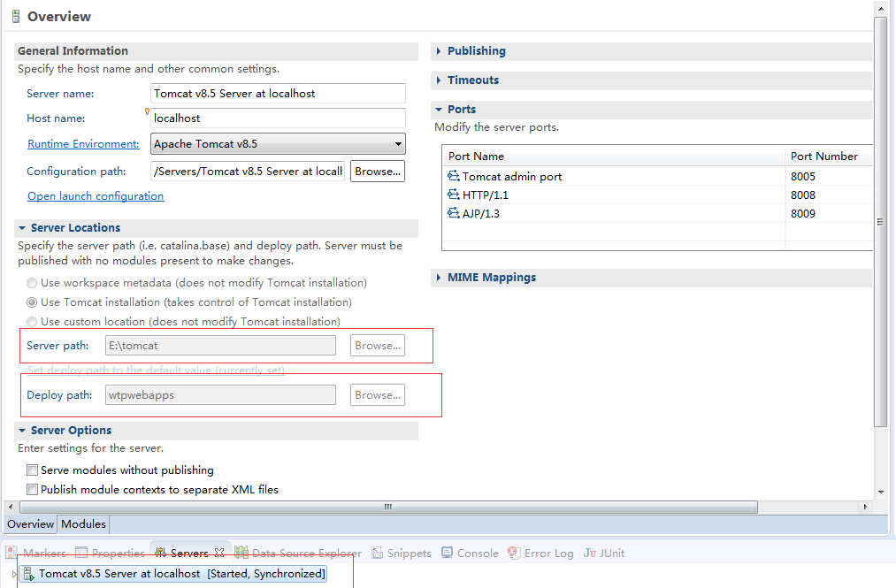Open the Runtime Environment dropdown
Viewport: 896px width, 588px height.
pyautogui.click(x=398, y=144)
